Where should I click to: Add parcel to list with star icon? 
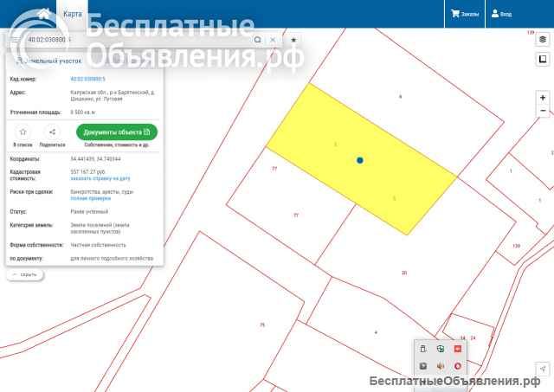click(x=23, y=132)
